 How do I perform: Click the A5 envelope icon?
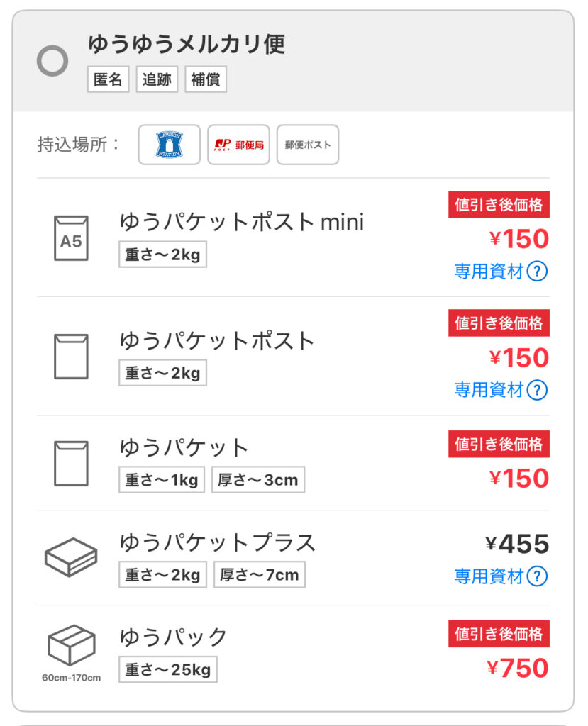click(x=71, y=238)
